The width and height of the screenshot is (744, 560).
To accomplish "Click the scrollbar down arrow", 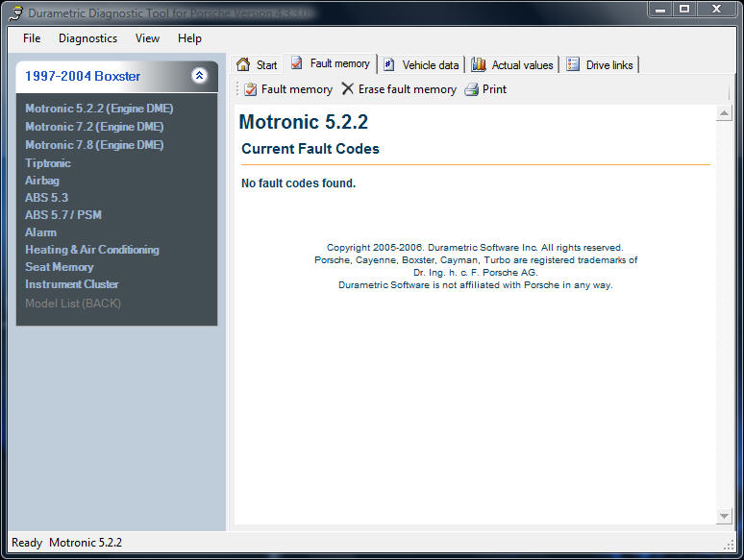I will [724, 516].
